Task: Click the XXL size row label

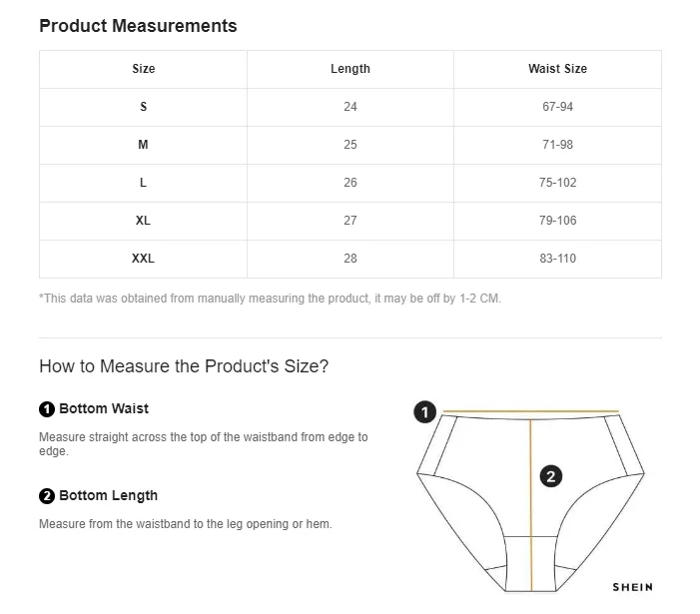Action: pos(144,259)
